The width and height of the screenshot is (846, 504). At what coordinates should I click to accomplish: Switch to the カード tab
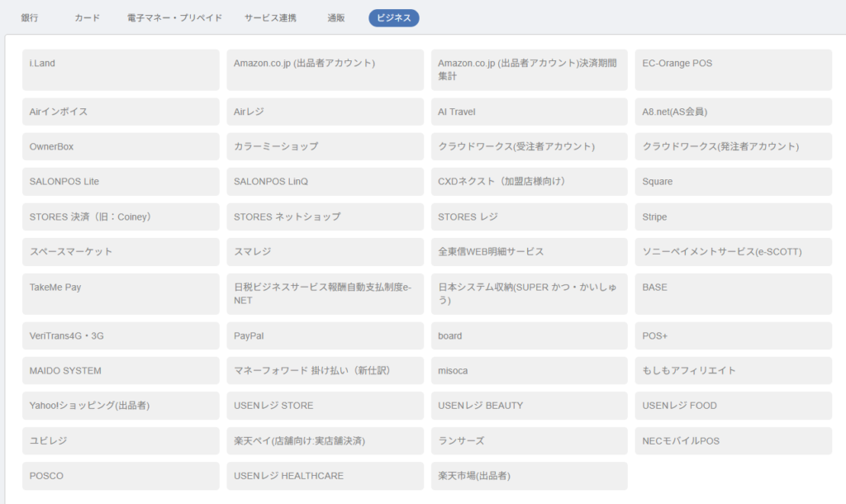tap(87, 18)
